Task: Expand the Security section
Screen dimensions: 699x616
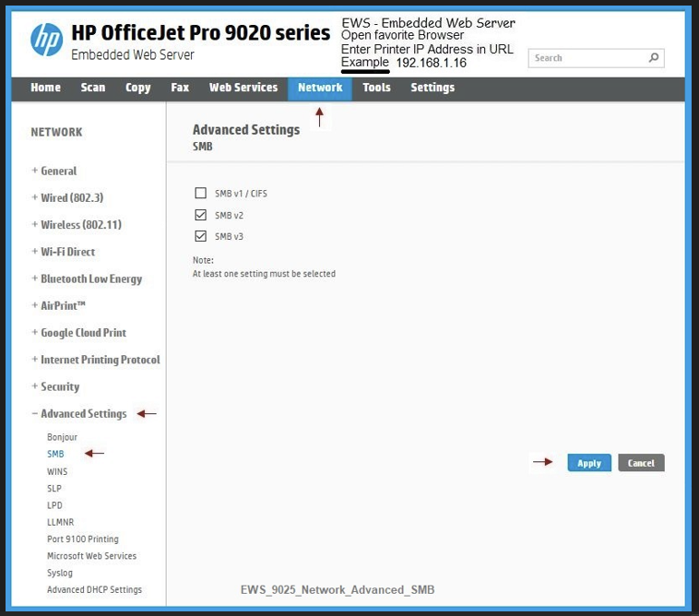Action: (x=55, y=386)
